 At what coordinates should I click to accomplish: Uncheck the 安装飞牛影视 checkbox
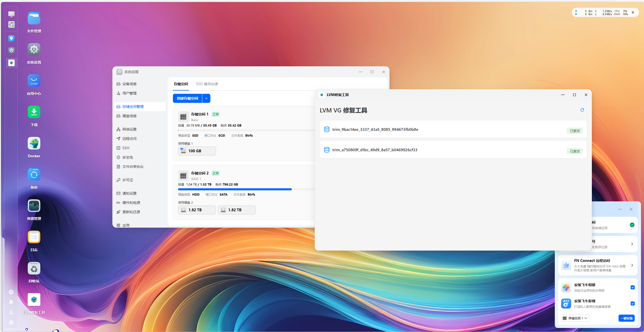coord(632,304)
